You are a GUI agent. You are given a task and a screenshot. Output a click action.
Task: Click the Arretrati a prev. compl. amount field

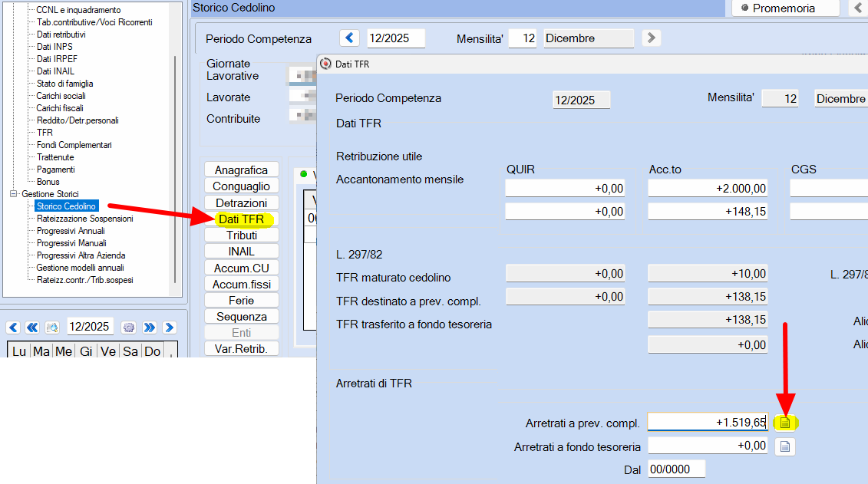(x=708, y=422)
